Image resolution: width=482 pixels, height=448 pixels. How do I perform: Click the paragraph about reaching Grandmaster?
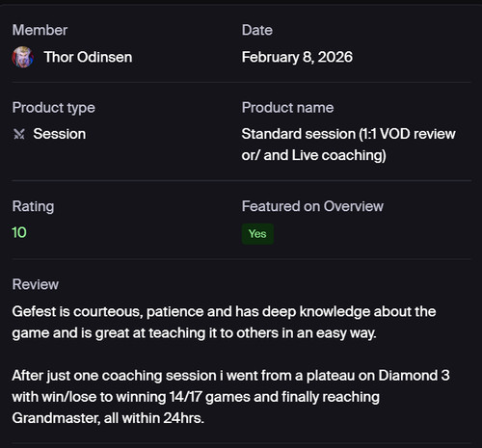tap(230, 397)
